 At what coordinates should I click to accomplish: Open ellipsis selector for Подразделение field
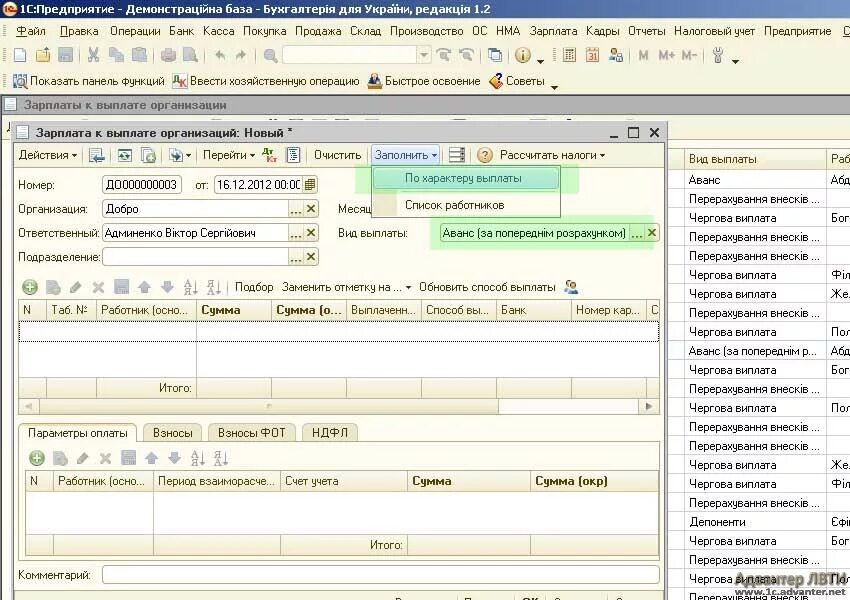coord(295,257)
